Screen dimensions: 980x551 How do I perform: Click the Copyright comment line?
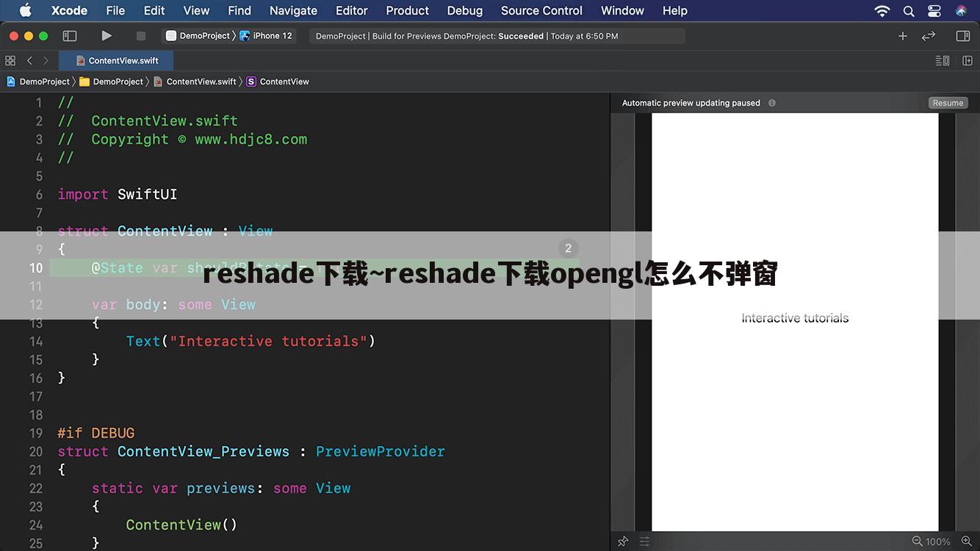[x=182, y=140]
